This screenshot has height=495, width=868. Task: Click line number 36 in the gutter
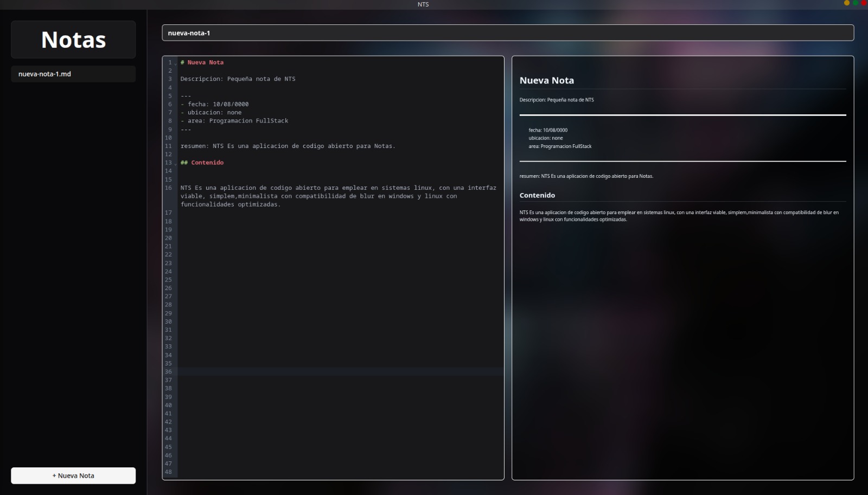[x=168, y=372]
